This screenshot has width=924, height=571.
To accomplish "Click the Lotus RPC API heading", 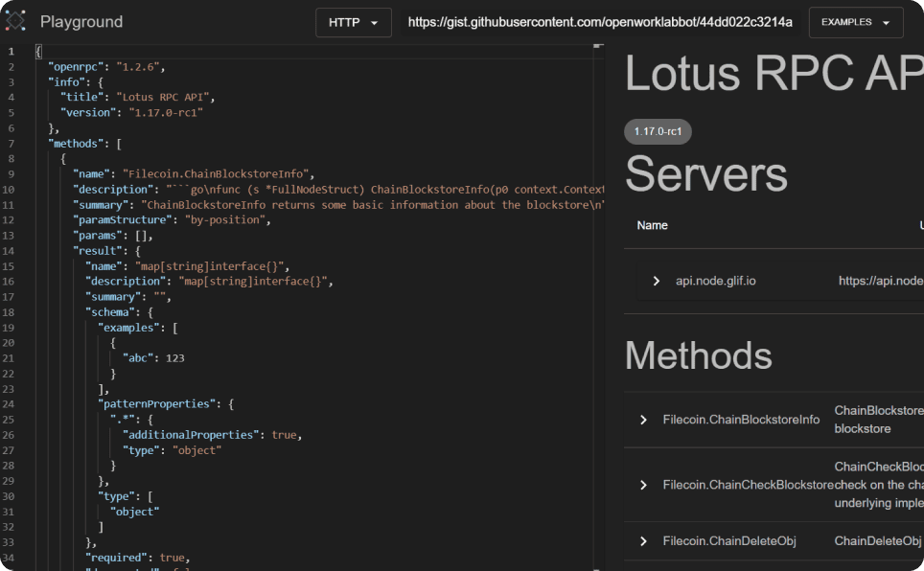I will pos(774,73).
